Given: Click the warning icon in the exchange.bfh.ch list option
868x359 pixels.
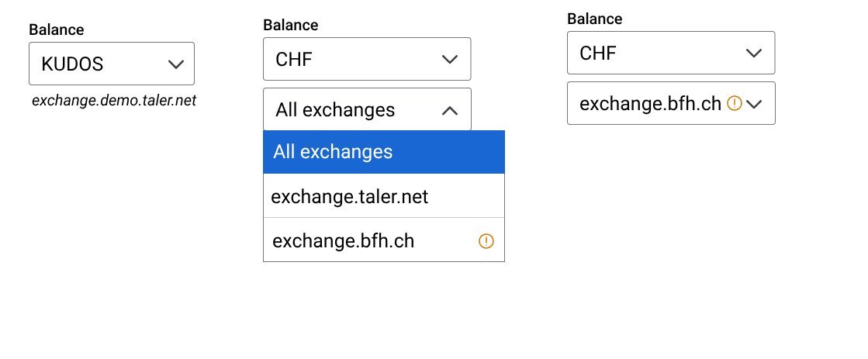Looking at the screenshot, I should 486,241.
